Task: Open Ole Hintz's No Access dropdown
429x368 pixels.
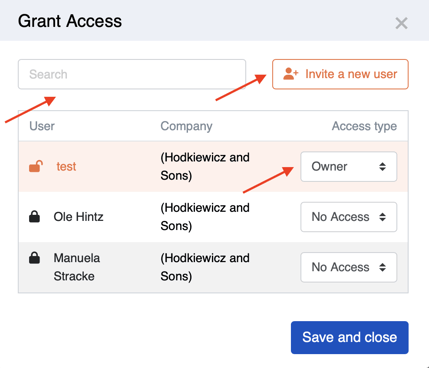Action: coord(349,217)
